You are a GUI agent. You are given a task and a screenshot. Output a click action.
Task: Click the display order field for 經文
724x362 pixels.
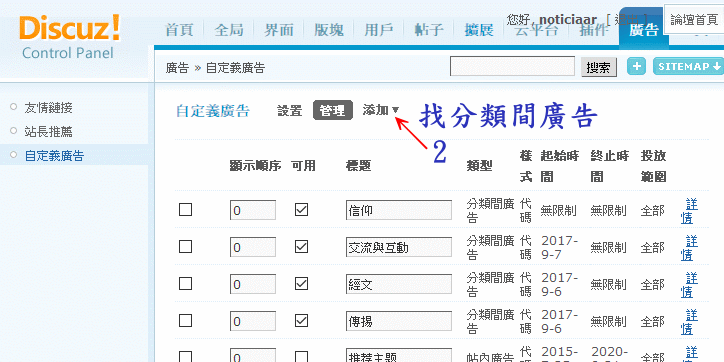(x=253, y=284)
